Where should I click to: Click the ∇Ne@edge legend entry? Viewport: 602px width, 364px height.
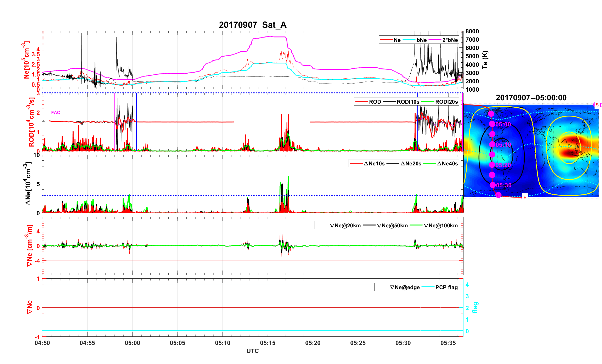pyautogui.click(x=405, y=287)
